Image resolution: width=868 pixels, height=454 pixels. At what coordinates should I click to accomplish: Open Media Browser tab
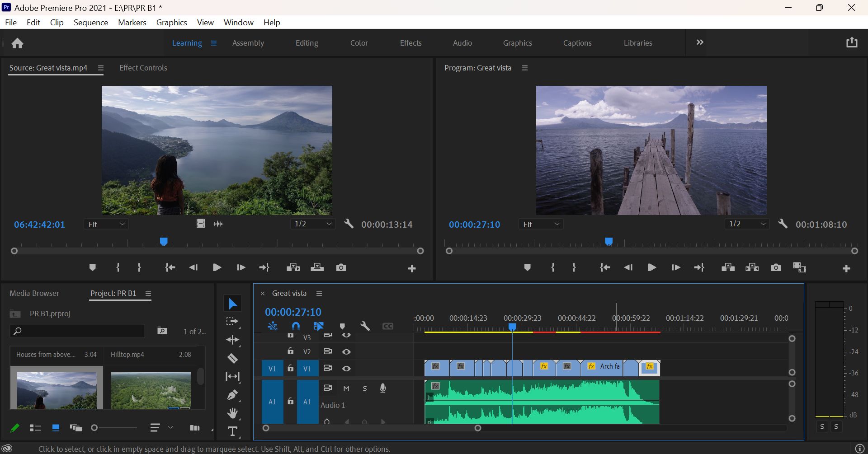34,293
